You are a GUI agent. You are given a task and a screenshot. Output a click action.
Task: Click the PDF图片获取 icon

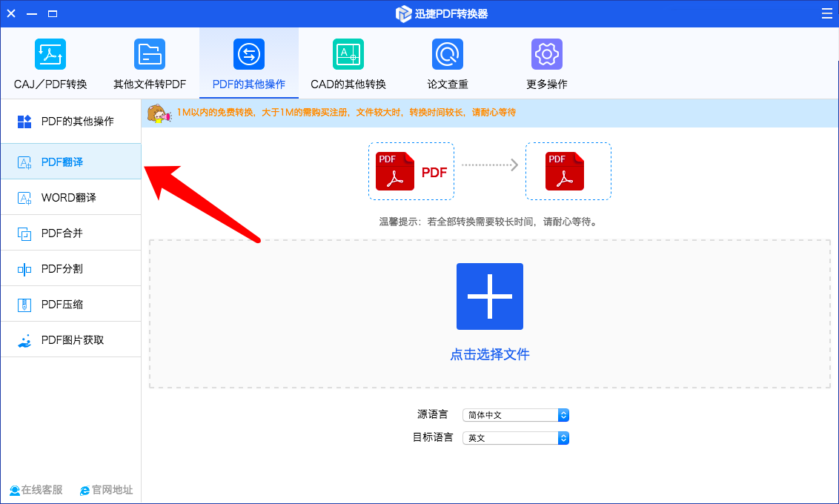[x=24, y=341]
